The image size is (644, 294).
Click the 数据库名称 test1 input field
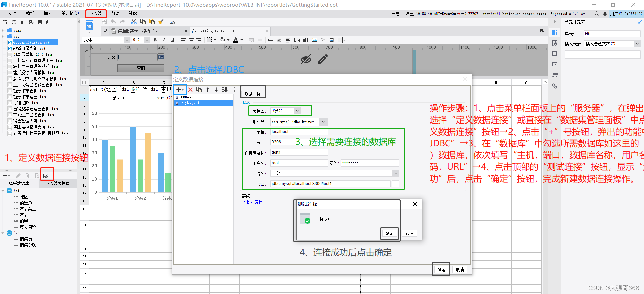tap(299, 152)
